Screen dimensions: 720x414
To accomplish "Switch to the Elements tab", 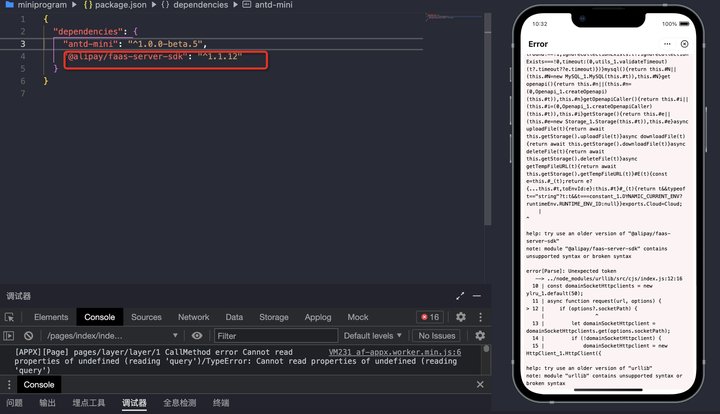I will (x=51, y=317).
